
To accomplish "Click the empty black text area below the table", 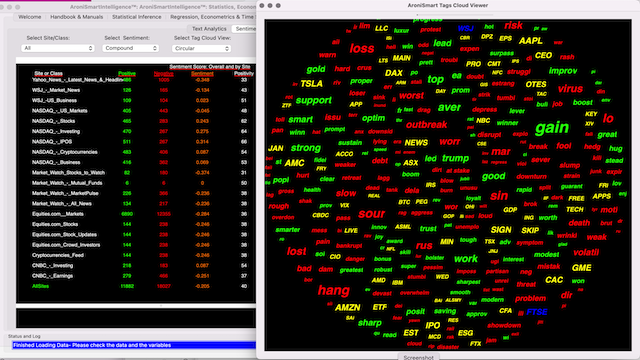I will [x=136, y=318].
